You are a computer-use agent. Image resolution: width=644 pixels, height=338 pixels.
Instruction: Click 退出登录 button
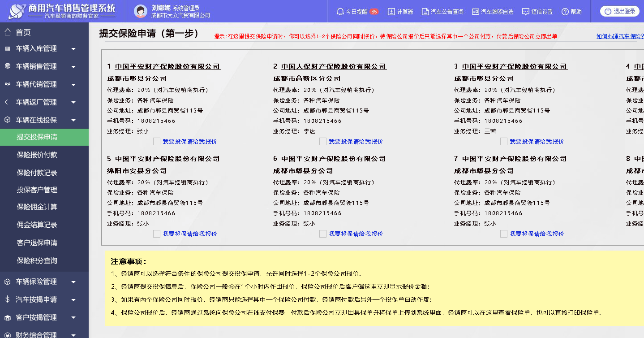point(619,11)
